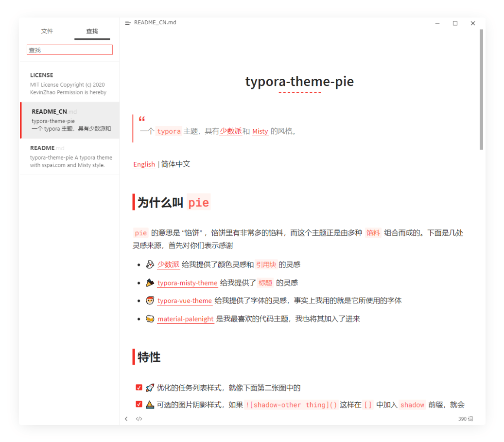Click the 简体中文 text

click(175, 164)
